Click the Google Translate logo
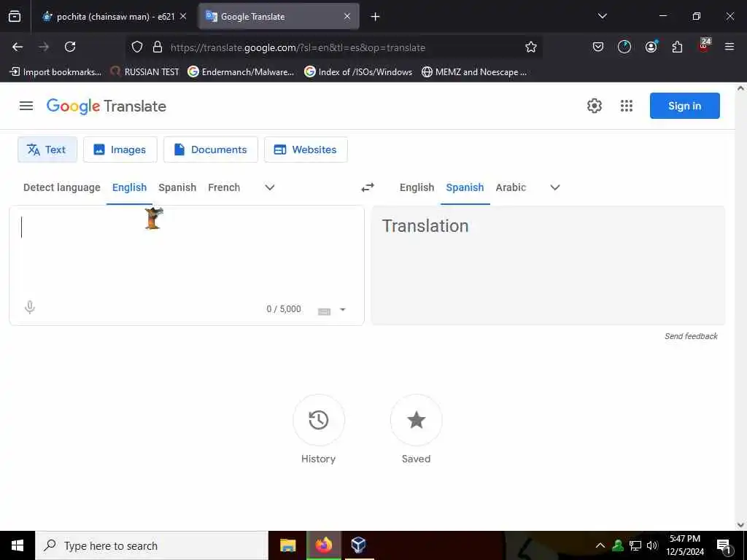Viewport: 747px width, 560px height. [107, 106]
